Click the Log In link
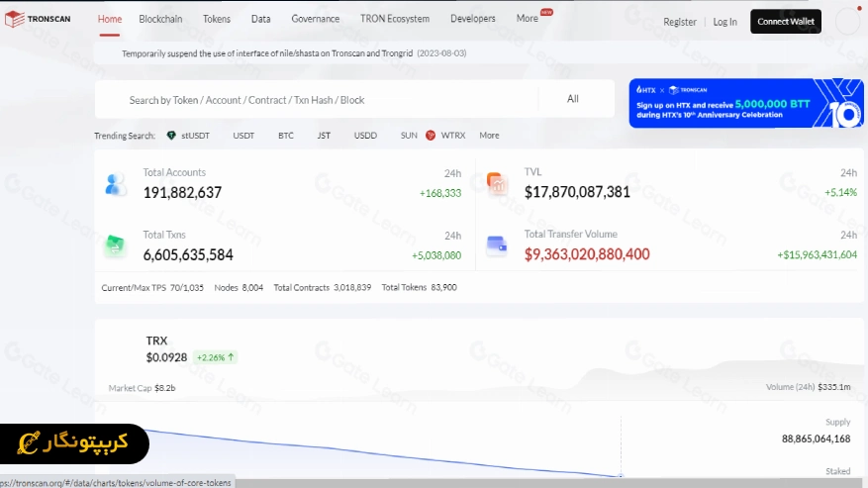Viewport: 868px width, 488px height. 724,22
